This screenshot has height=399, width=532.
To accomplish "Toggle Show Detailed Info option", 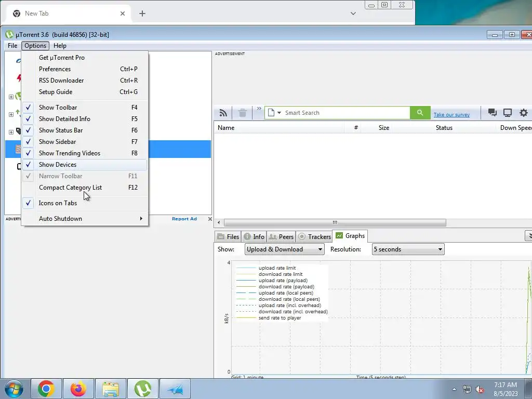I will [x=85, y=119].
